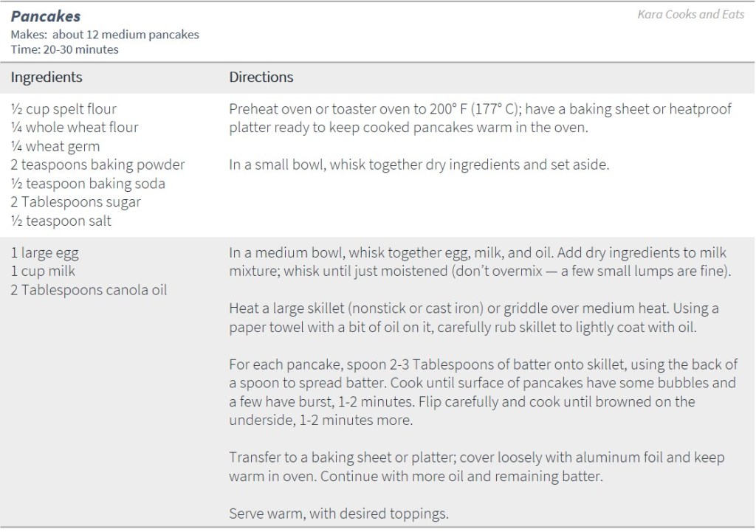This screenshot has height=532, width=756.
Task: Click the "whisk together dry ingredients" step
Action: (x=419, y=165)
